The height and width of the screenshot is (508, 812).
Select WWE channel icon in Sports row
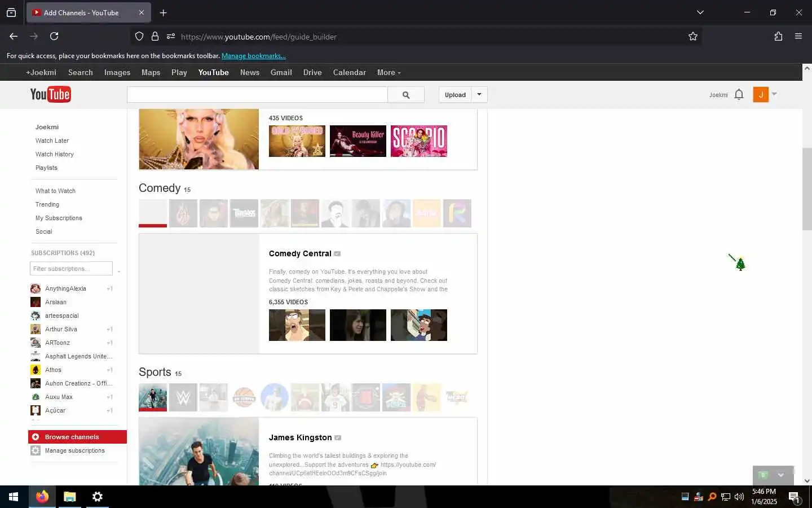coord(183,397)
